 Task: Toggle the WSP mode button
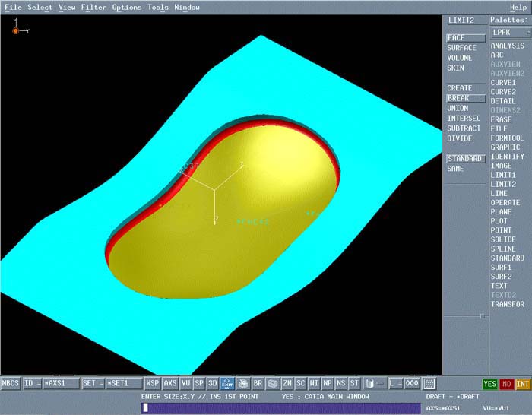point(153,384)
